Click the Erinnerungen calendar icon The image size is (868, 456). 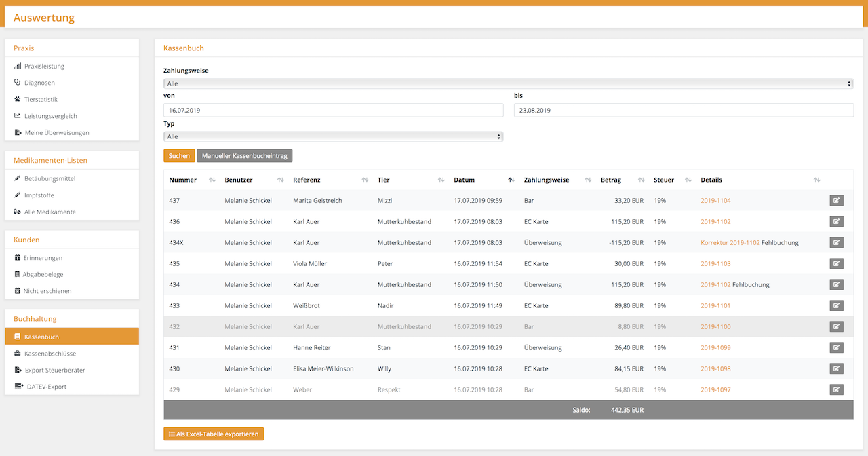(x=18, y=258)
